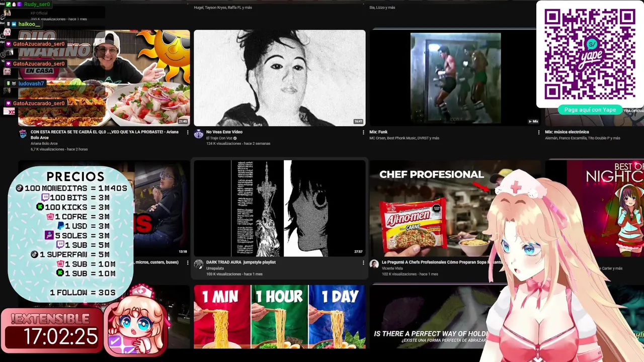
Task: Click '102 K visualizaciones - hace 1 mes'
Action: (410, 274)
